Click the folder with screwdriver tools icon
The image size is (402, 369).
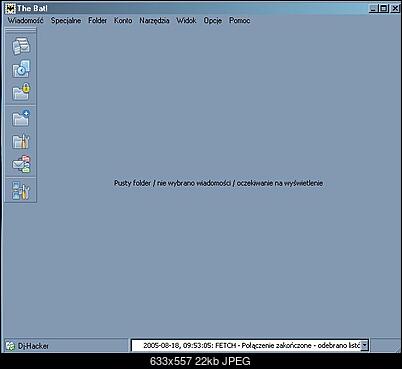point(21,141)
